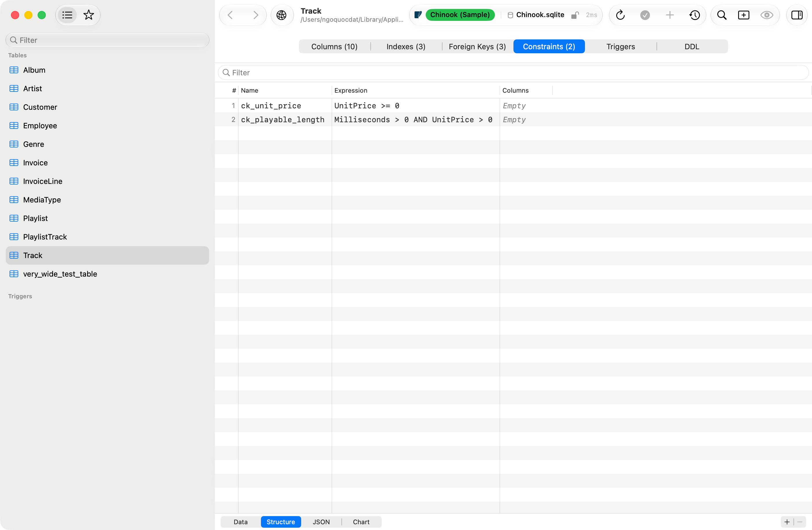Image resolution: width=812 pixels, height=530 pixels.
Task: Click the globe connection icon
Action: pyautogui.click(x=281, y=15)
